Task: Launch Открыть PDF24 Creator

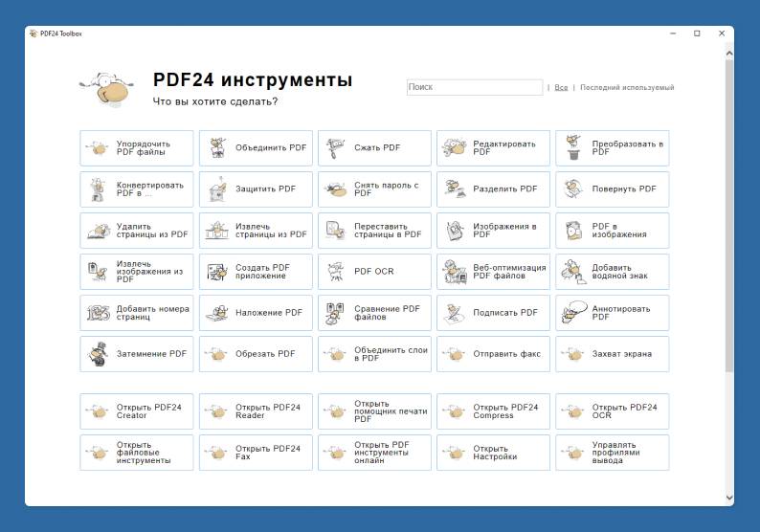Action: coord(136,411)
